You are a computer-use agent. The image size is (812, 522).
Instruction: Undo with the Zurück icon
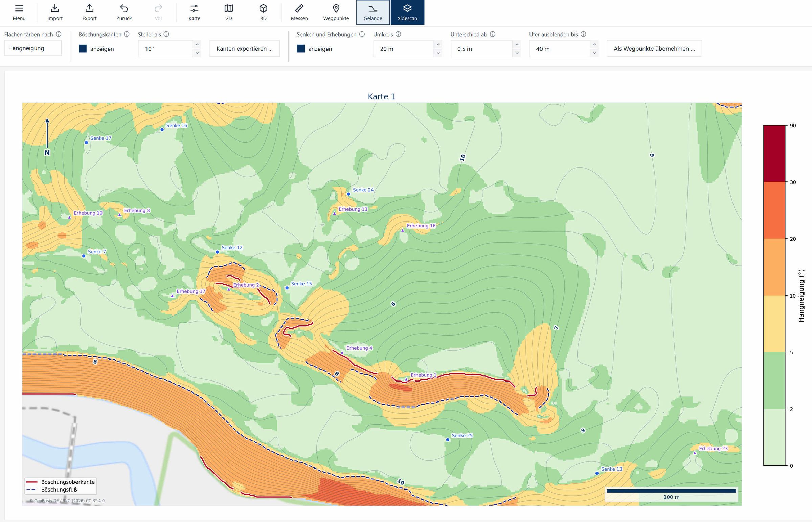(124, 8)
